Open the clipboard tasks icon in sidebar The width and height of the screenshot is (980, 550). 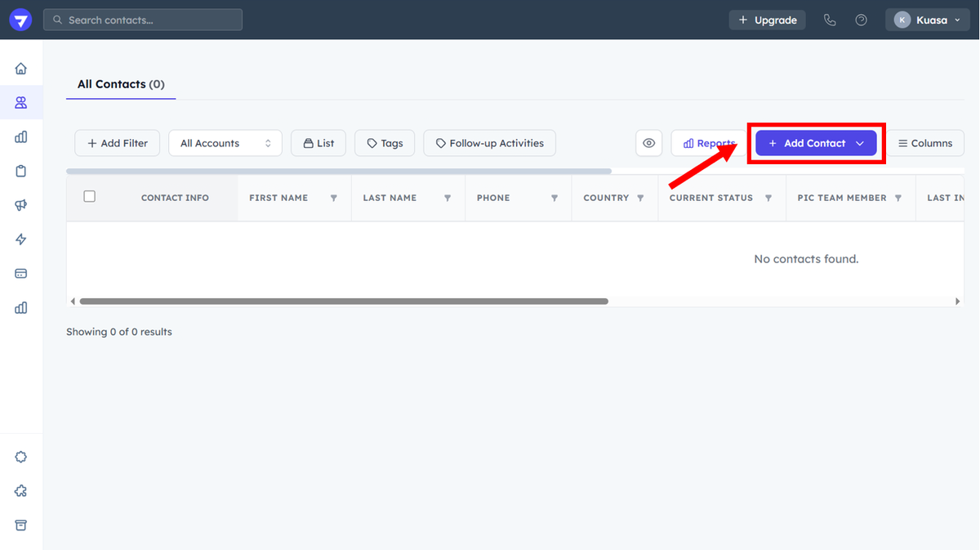[x=21, y=171]
